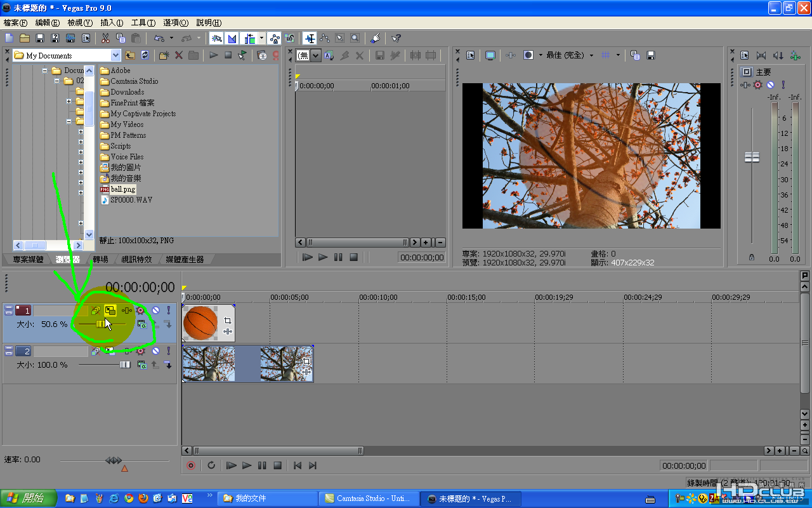
Task: Mute video track 1
Action: (155, 311)
